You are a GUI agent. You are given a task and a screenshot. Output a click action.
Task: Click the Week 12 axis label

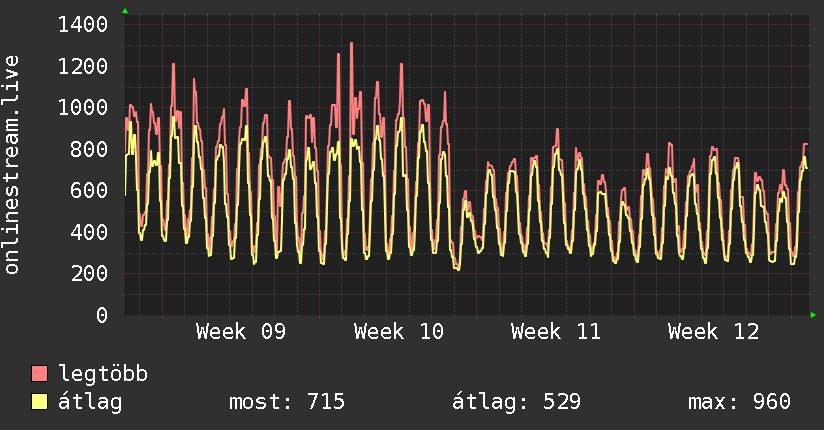[x=713, y=332]
